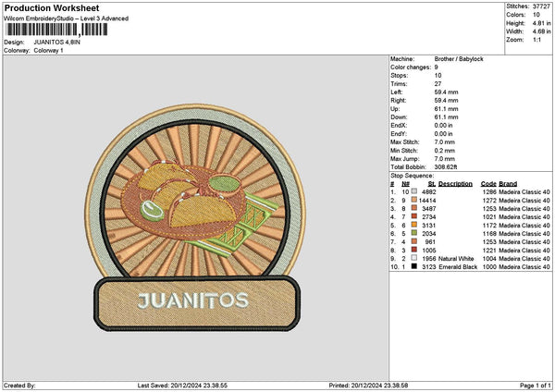The height and width of the screenshot is (392, 555).
Task: Click the orange swatch in the 961 stitches row
Action: 414,241
